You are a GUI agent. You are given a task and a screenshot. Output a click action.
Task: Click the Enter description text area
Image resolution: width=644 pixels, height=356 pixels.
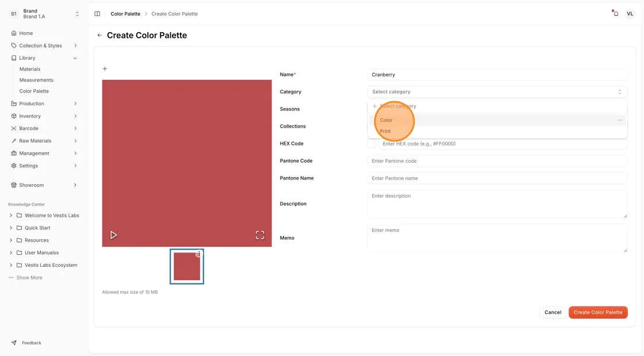[x=497, y=204]
